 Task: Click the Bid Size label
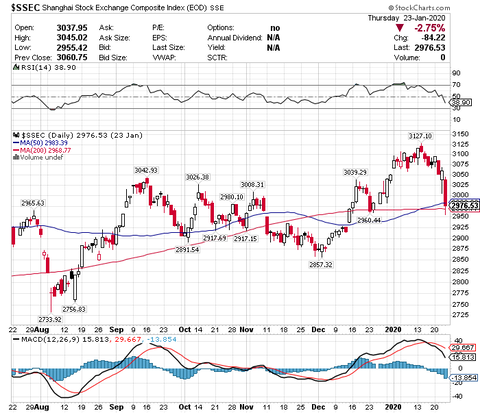click(113, 57)
